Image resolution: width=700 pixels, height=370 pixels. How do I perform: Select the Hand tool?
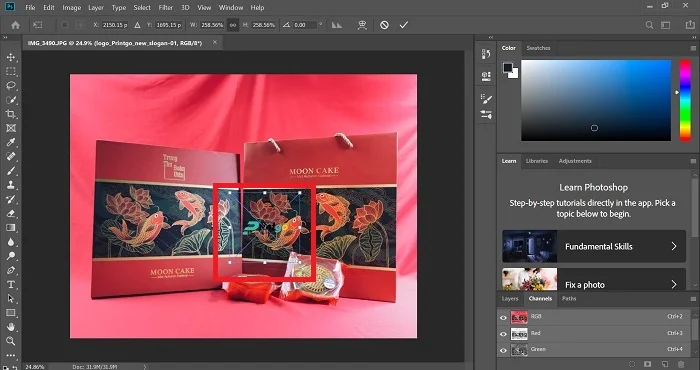(11, 327)
